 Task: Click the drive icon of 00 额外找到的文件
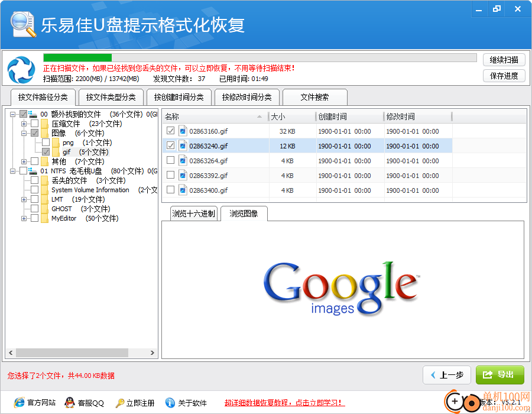[x=33, y=114]
